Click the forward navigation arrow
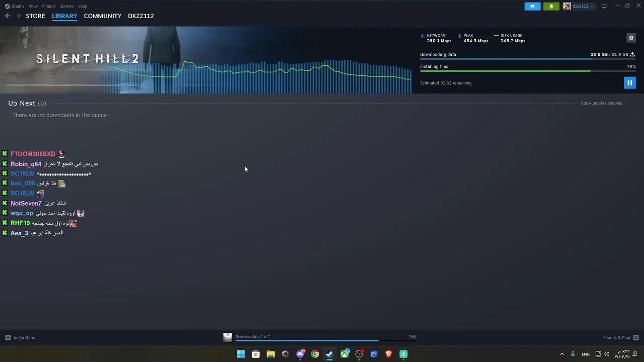 pyautogui.click(x=18, y=16)
